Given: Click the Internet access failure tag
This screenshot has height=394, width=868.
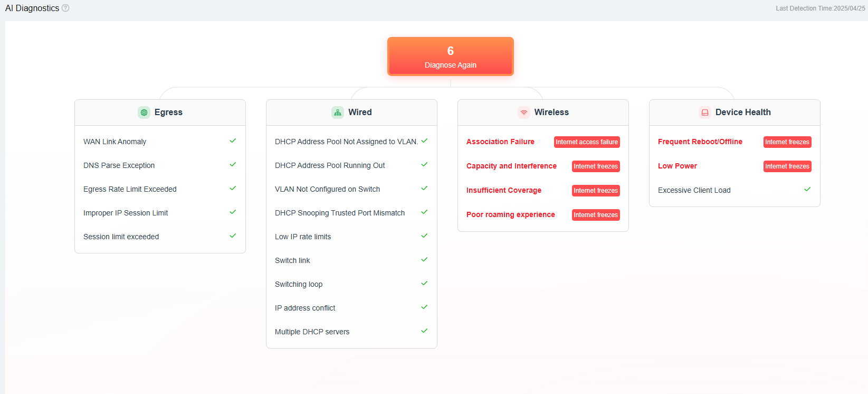Looking at the screenshot, I should [x=587, y=142].
